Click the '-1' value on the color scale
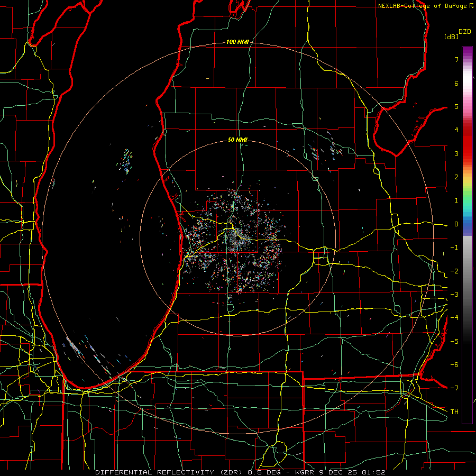This screenshot has height=476, width=476. tap(454, 248)
